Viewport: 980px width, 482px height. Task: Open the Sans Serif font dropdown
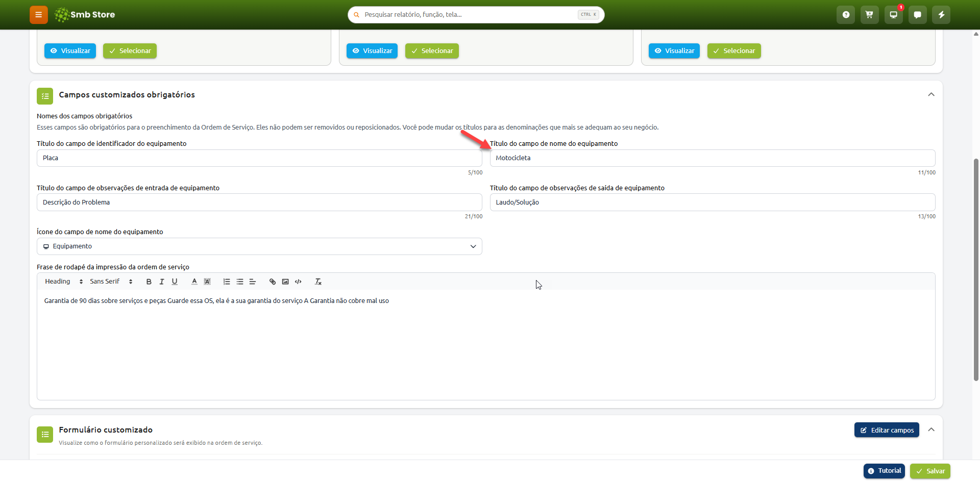click(111, 282)
